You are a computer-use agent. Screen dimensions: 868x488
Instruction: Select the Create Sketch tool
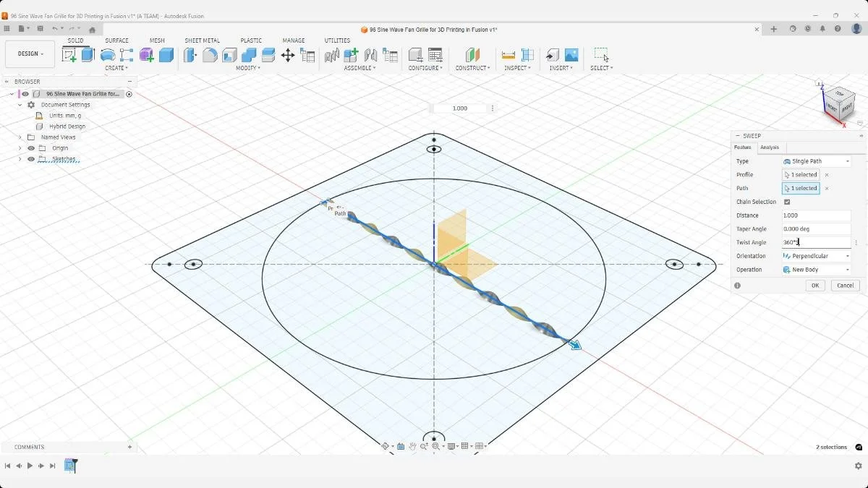click(70, 55)
